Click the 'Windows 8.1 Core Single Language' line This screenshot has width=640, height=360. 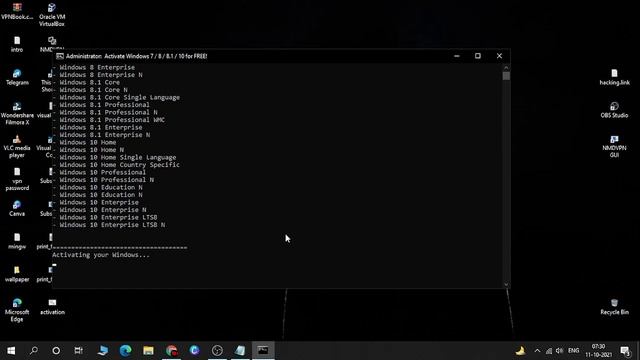coord(120,97)
